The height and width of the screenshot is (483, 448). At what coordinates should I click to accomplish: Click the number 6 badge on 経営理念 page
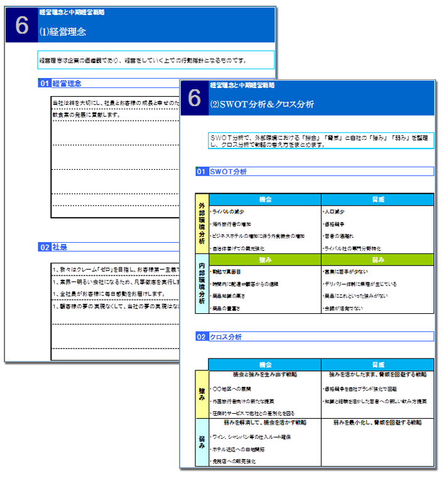(21, 25)
